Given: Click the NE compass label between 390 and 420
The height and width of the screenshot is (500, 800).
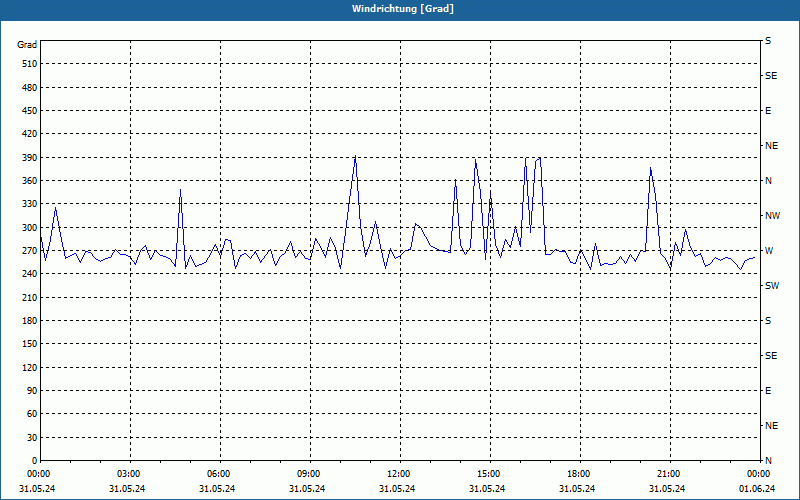Looking at the screenshot, I should 771,146.
